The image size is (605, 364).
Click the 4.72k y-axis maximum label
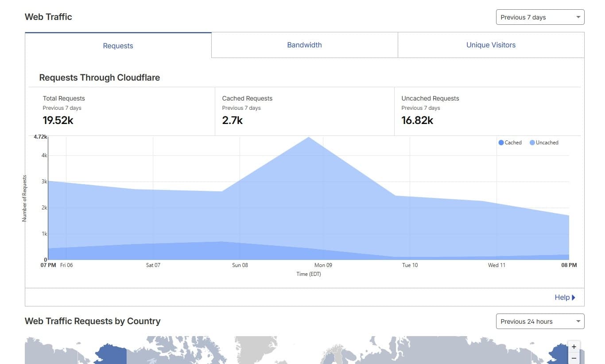point(40,137)
